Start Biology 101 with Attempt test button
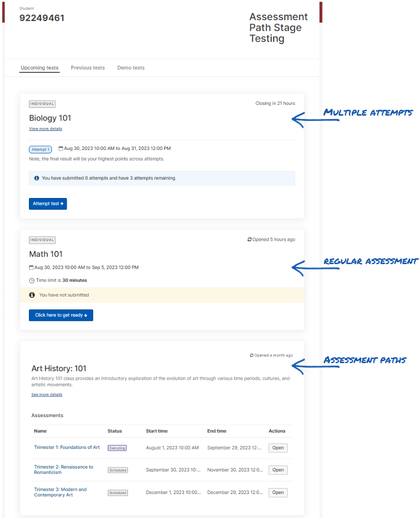This screenshot has height=518, width=420. tap(48, 204)
